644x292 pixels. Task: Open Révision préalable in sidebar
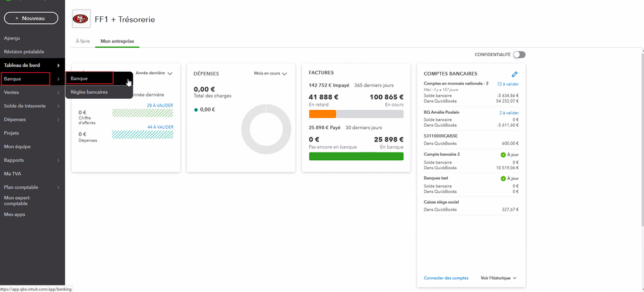click(x=24, y=52)
